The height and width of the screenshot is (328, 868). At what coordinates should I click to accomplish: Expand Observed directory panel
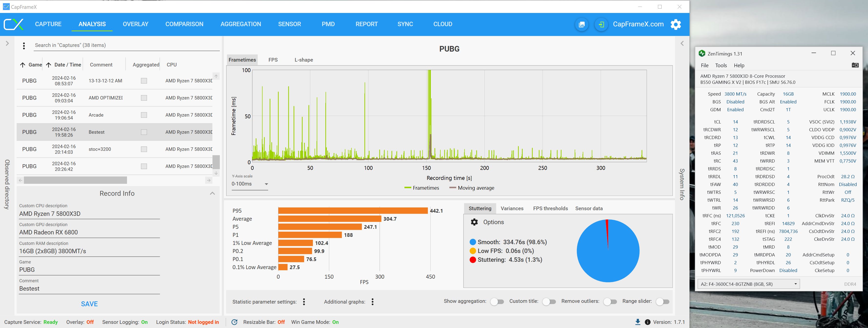coord(7,44)
